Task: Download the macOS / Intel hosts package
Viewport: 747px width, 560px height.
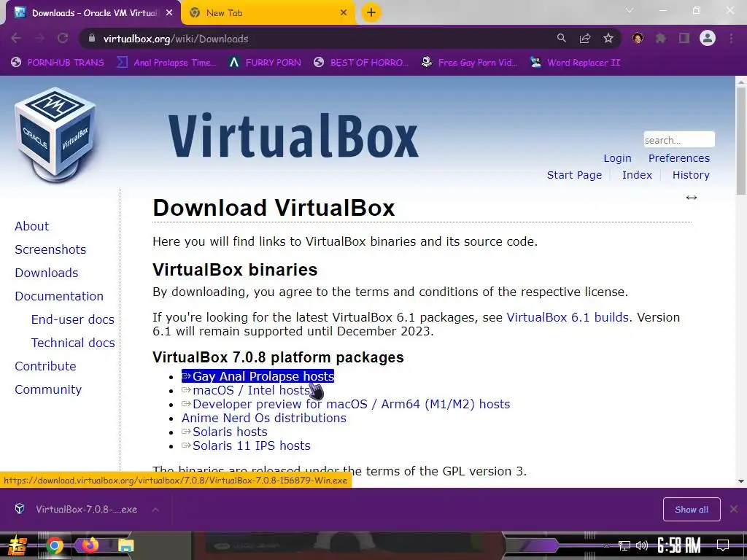Action: pos(246,390)
